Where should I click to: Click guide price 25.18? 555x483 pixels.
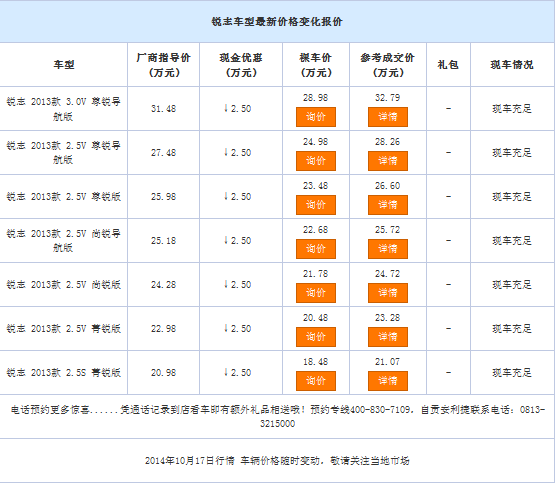coord(164,241)
